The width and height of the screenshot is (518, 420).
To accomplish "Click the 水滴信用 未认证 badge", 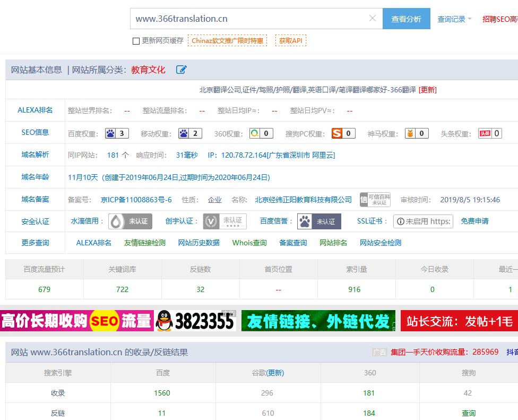I will click(130, 221).
